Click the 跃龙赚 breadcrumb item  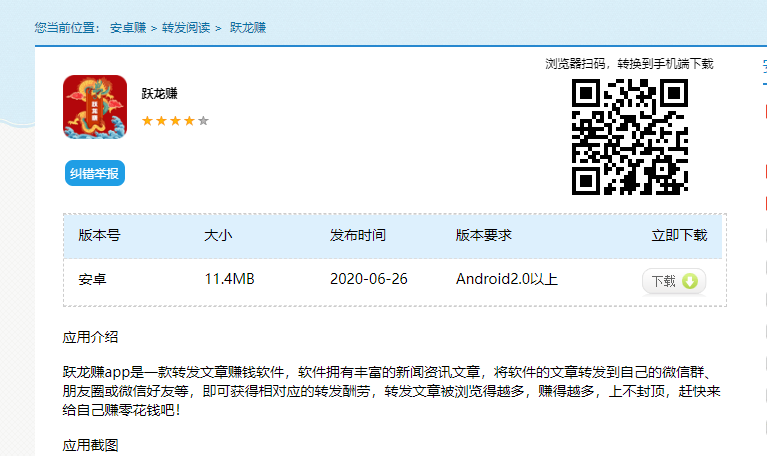248,27
